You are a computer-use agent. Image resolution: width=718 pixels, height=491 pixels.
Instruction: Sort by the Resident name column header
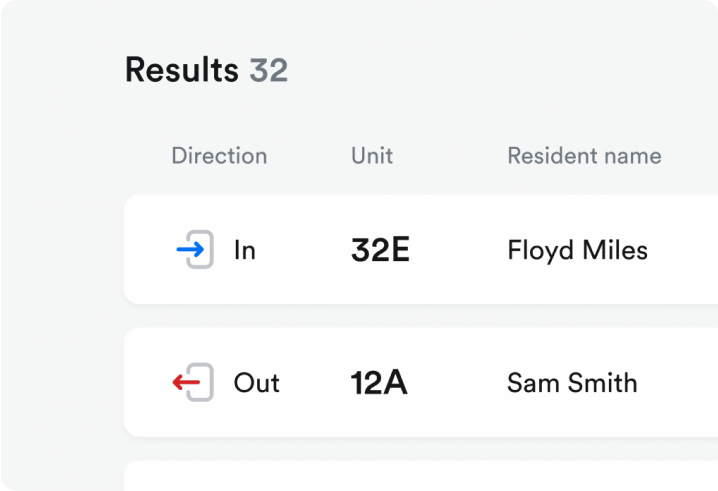pos(584,156)
